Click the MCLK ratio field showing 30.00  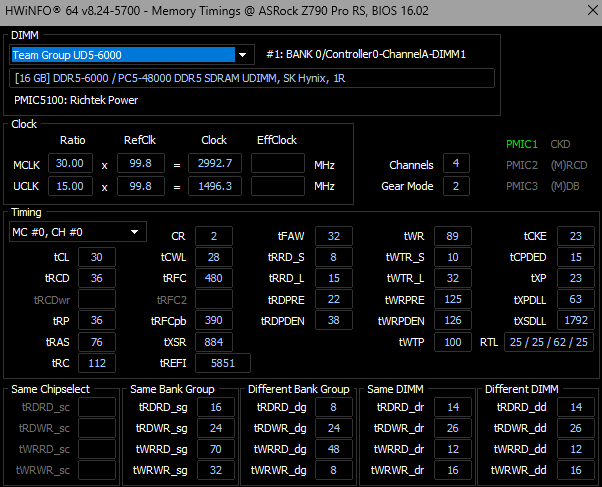[x=72, y=163]
